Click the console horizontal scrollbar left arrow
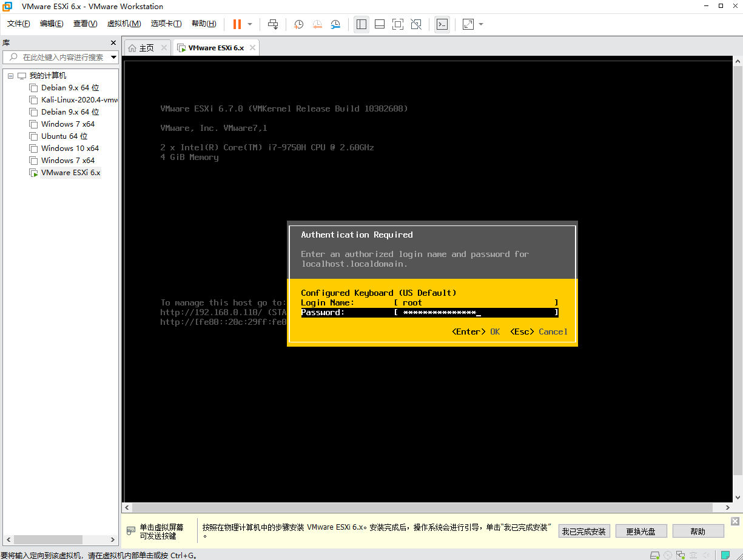This screenshot has height=560, width=743. [x=127, y=507]
